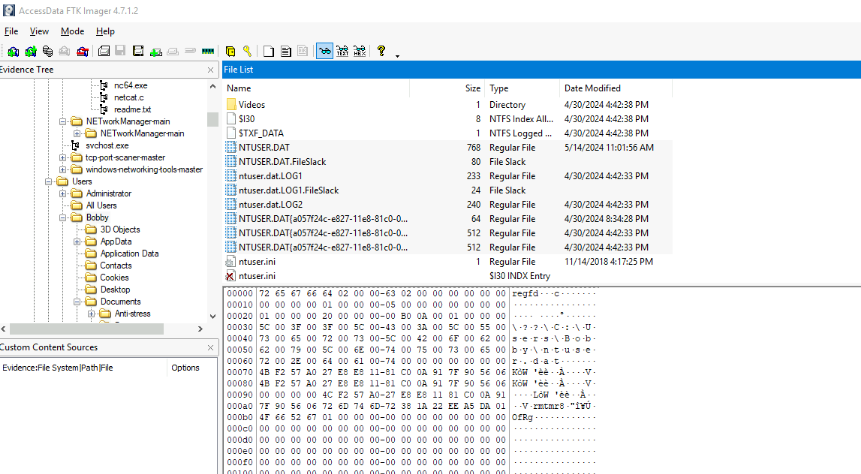Click the Obtain Protected Files icon
Viewport: 861px width, 474px height.
[229, 51]
